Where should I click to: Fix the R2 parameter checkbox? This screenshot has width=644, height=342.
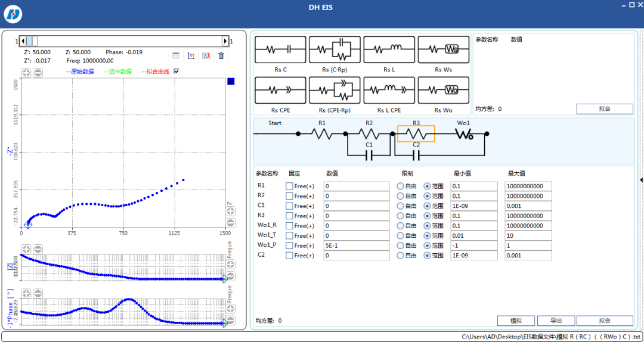point(289,196)
